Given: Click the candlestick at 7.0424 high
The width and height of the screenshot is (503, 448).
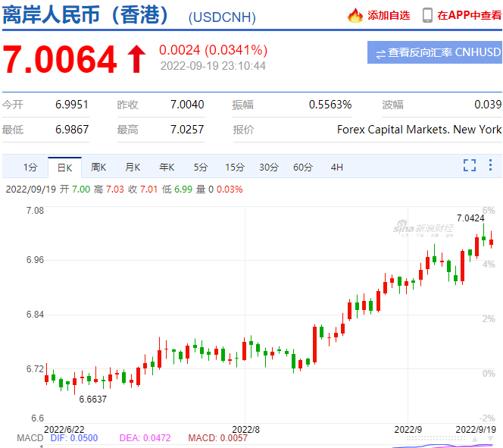Looking at the screenshot, I should coord(483,238).
